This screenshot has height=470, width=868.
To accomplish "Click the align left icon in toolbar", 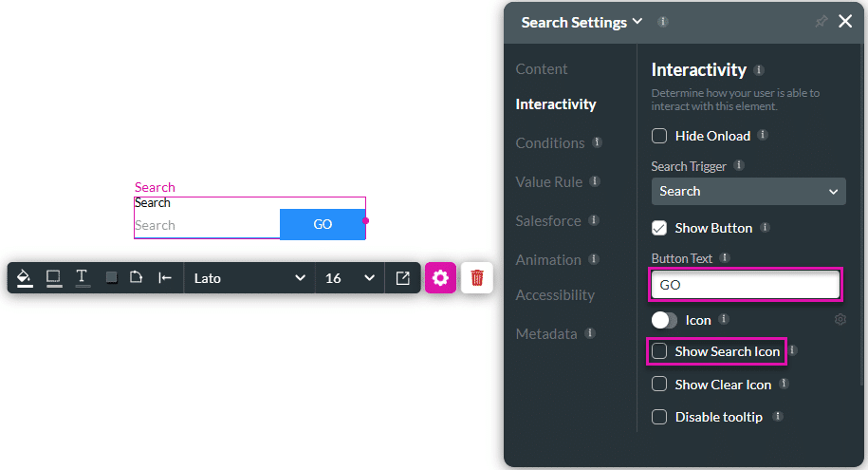I will coord(165,277).
